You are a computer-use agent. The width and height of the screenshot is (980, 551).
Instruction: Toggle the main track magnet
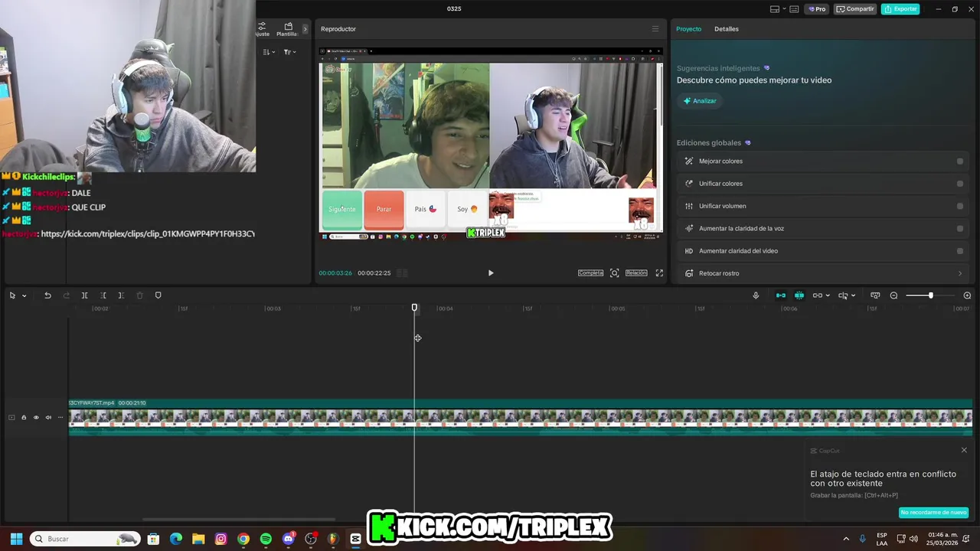click(x=781, y=295)
